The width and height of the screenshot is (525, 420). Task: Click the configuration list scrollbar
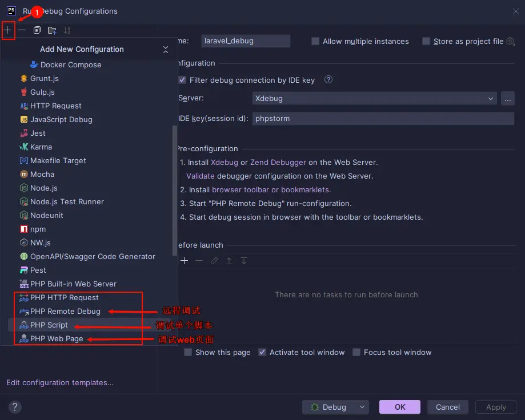tap(174, 191)
